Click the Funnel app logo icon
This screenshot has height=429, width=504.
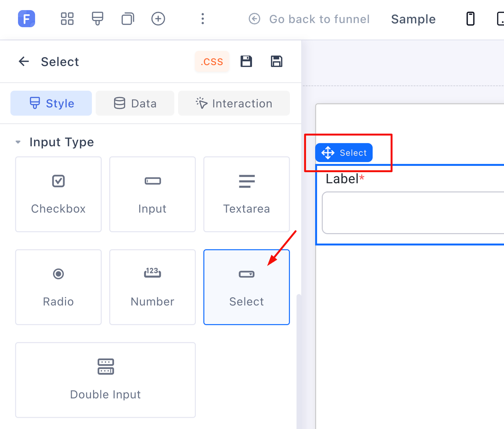[26, 19]
